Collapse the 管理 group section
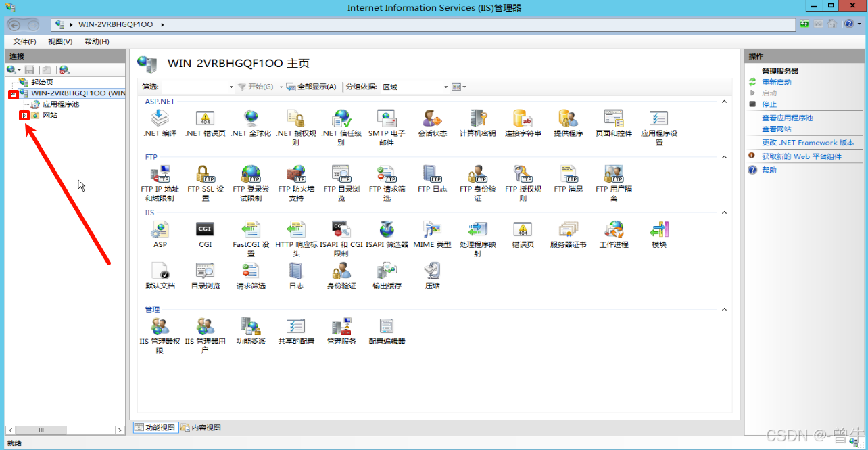Screen dimensions: 868x450 (x=724, y=309)
